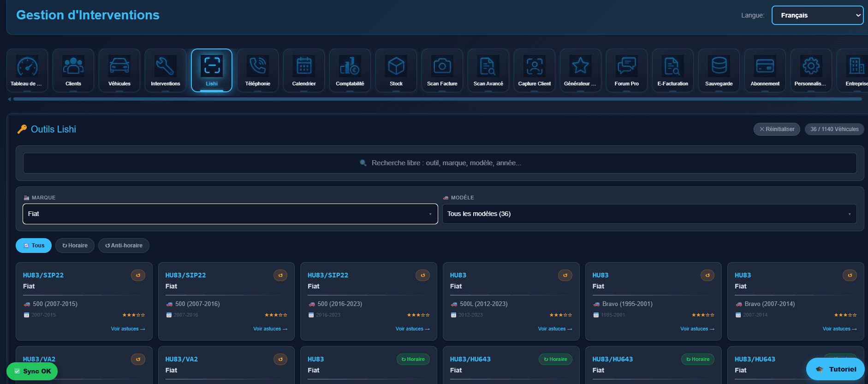Open Abonnement card icon

point(765,70)
